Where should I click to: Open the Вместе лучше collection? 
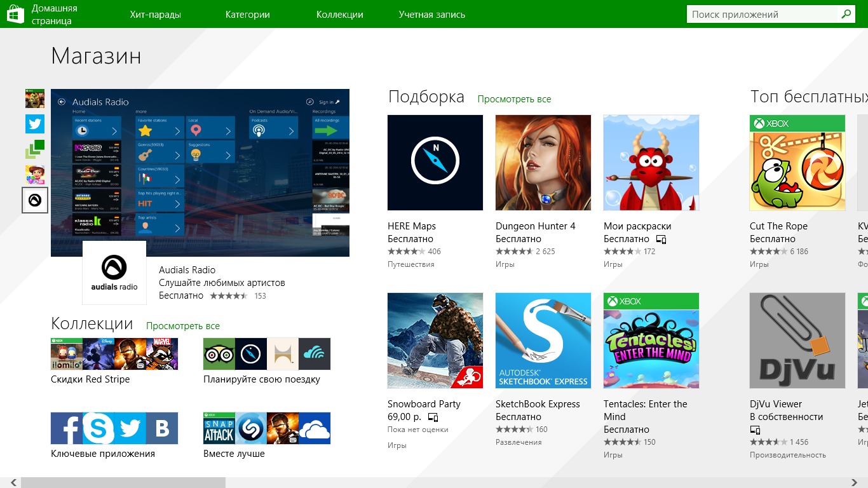click(267, 436)
